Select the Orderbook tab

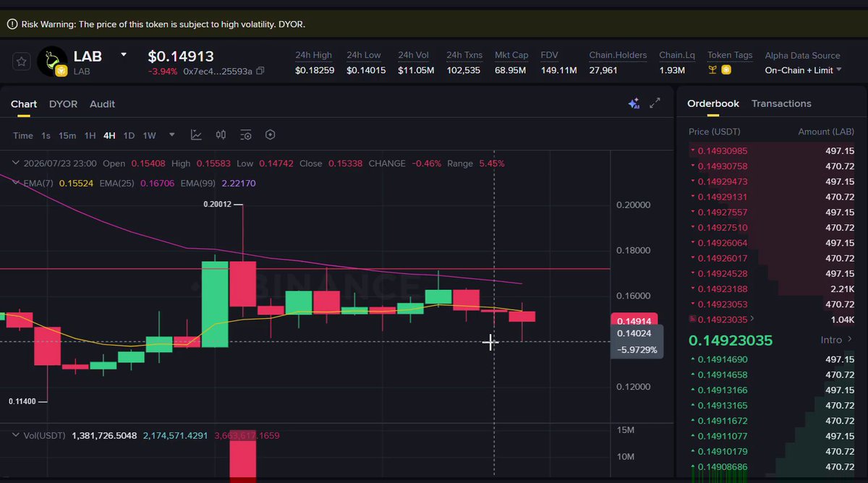[x=713, y=103]
